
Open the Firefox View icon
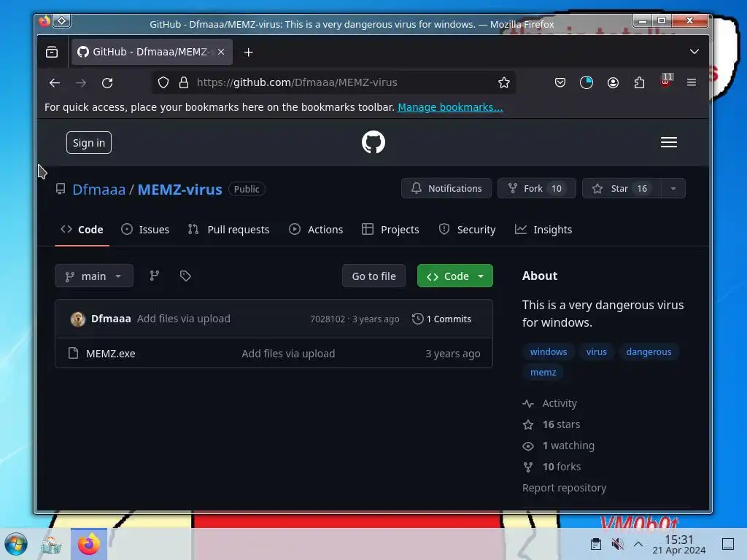(52, 52)
